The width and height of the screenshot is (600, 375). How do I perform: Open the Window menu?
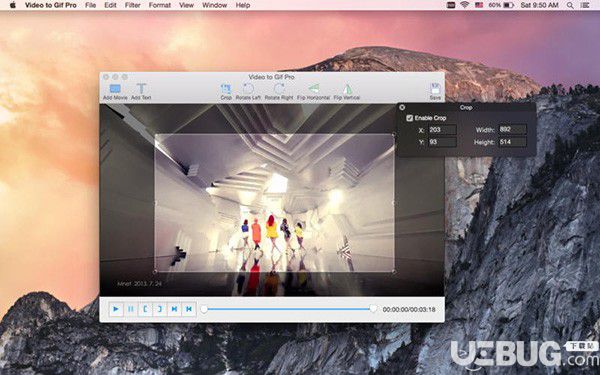[x=215, y=5]
